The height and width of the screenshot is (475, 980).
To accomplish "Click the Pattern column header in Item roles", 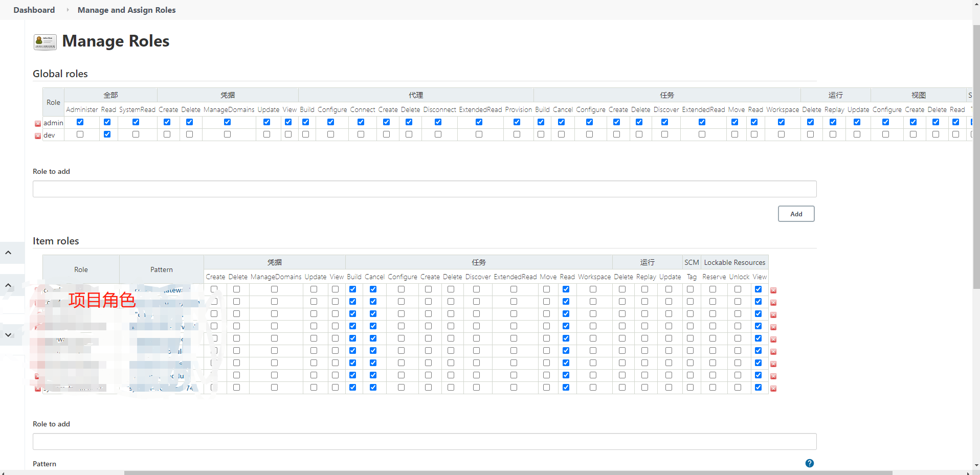I will pyautogui.click(x=162, y=269).
